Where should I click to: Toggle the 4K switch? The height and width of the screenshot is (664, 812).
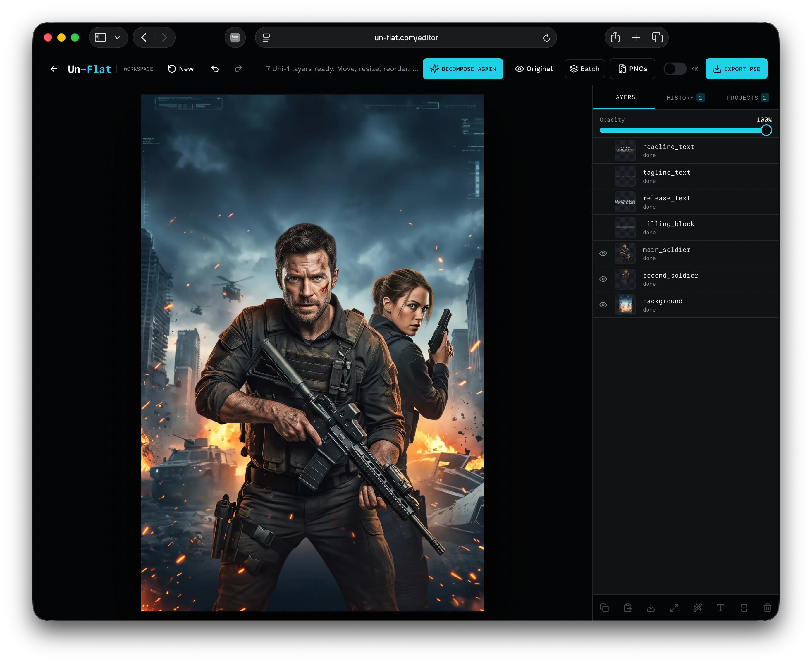(x=675, y=69)
